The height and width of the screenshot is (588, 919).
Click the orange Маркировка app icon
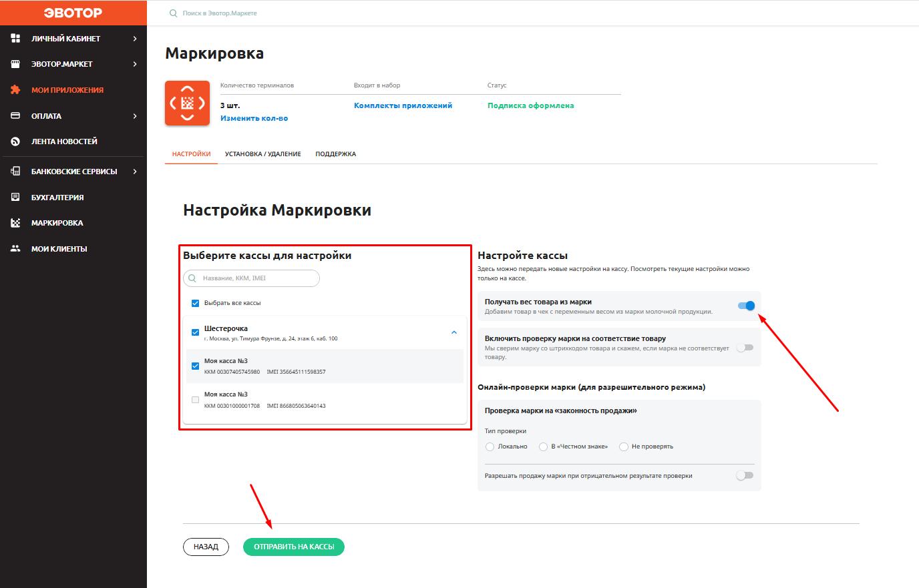pyautogui.click(x=187, y=103)
